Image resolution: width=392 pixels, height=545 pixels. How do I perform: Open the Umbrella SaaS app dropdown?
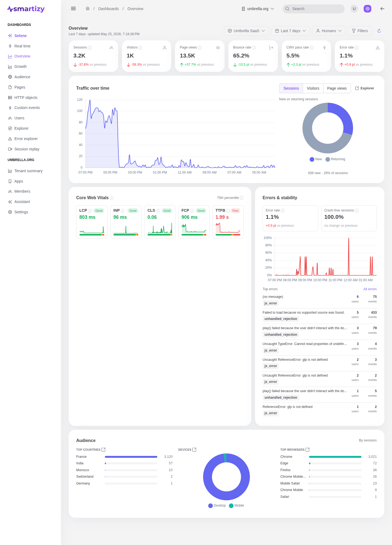click(x=246, y=31)
